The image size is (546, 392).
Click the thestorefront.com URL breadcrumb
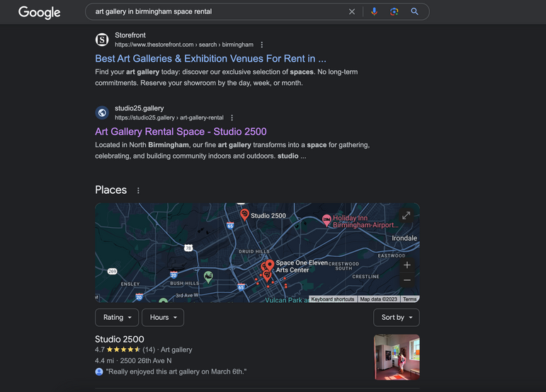click(x=184, y=45)
